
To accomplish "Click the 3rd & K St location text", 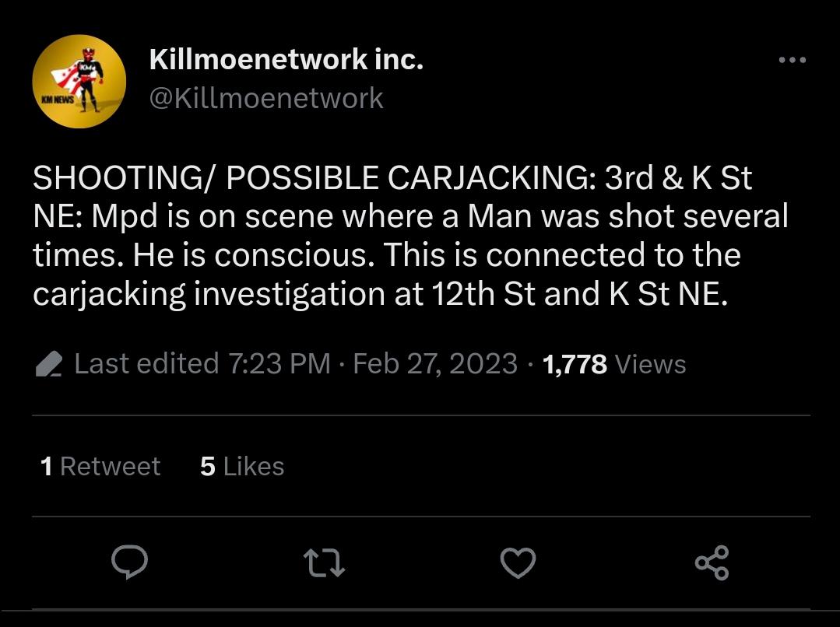I will tap(679, 179).
